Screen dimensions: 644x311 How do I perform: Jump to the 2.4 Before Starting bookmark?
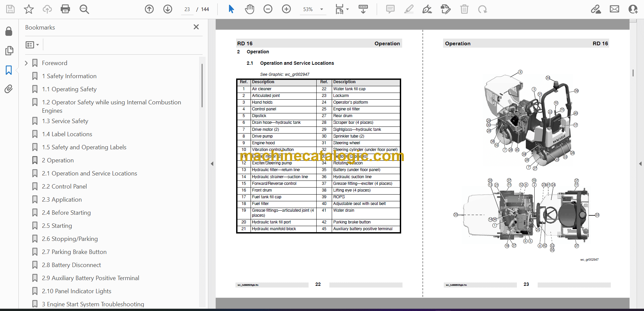(x=66, y=213)
